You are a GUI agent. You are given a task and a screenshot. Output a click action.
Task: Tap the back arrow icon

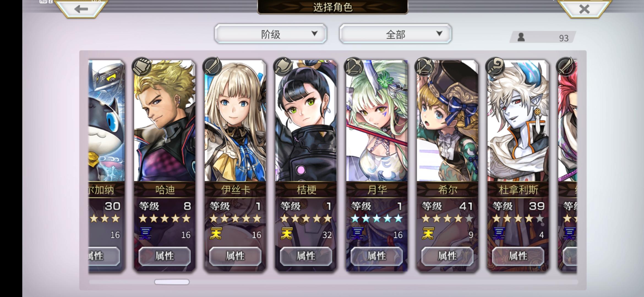click(x=81, y=9)
